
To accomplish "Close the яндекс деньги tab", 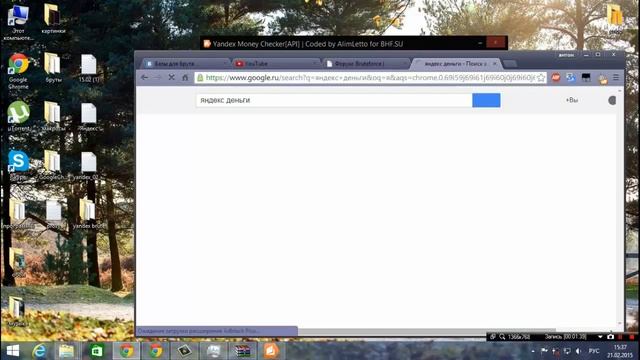I will pyautogui.click(x=495, y=64).
